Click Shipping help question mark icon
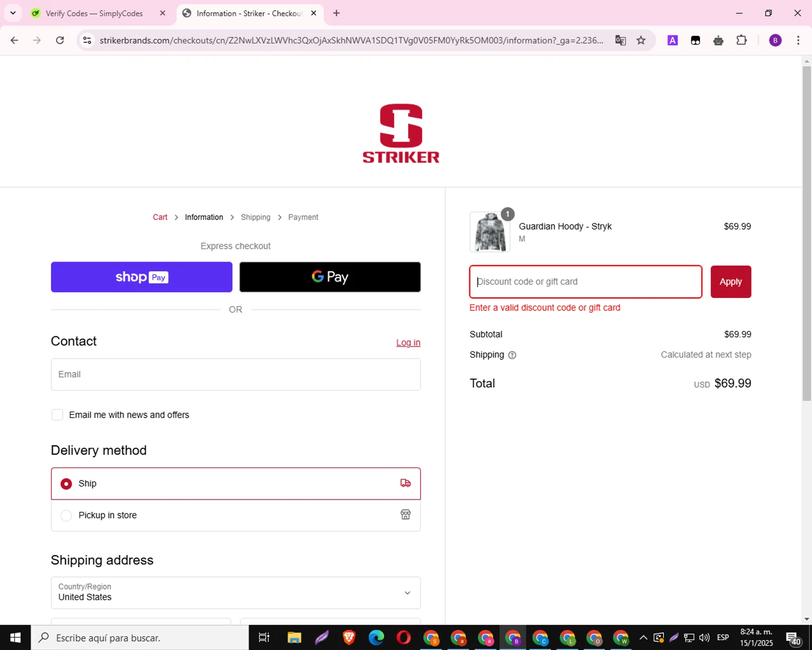 (x=512, y=355)
